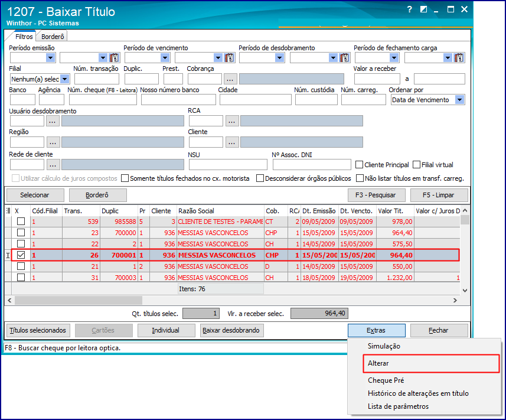This screenshot has width=506, height=420.
Task: Open grid column options icon beside X header
Action: [8, 211]
